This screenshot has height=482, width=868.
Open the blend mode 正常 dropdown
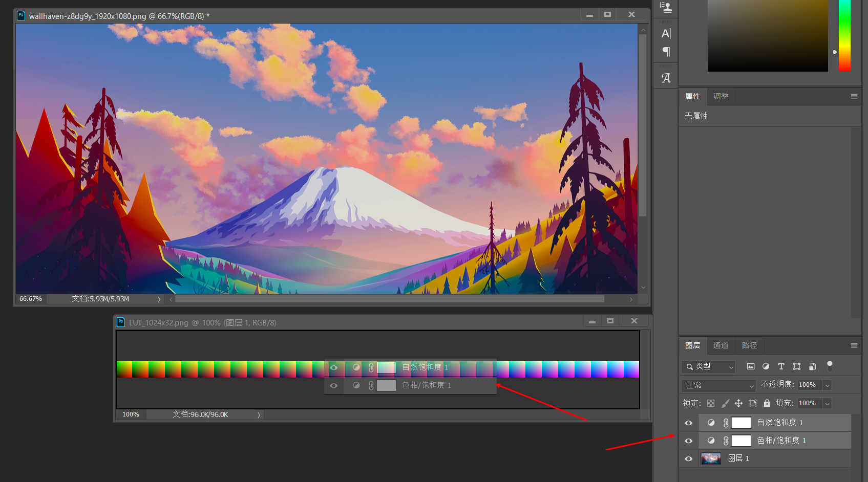point(718,385)
